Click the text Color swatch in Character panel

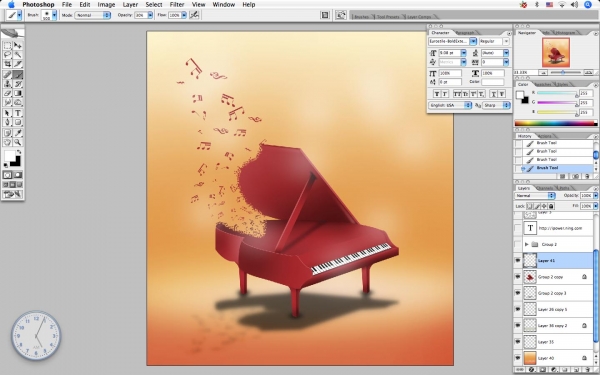[492, 82]
